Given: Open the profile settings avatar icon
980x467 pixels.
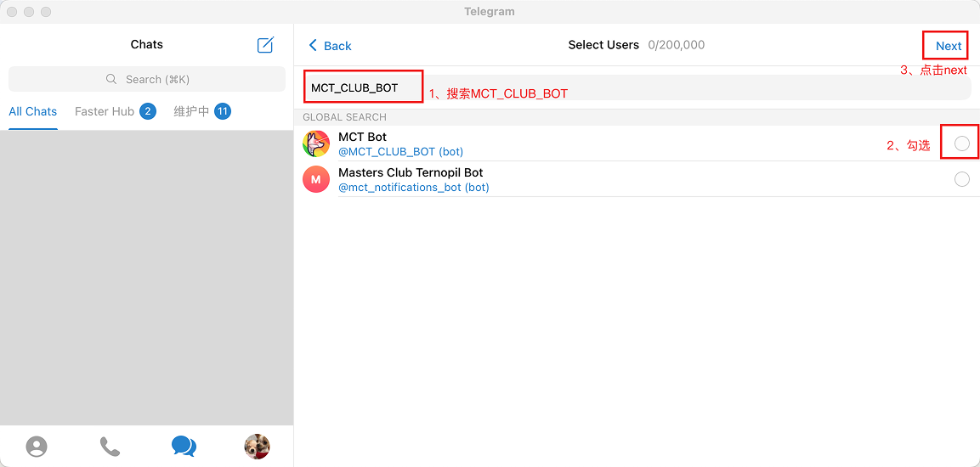Looking at the screenshot, I should click(257, 447).
